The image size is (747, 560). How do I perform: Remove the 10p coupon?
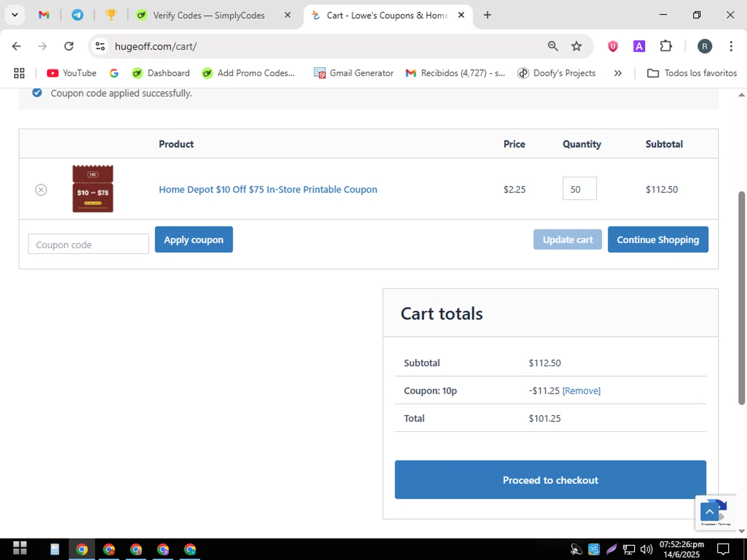[581, 391]
